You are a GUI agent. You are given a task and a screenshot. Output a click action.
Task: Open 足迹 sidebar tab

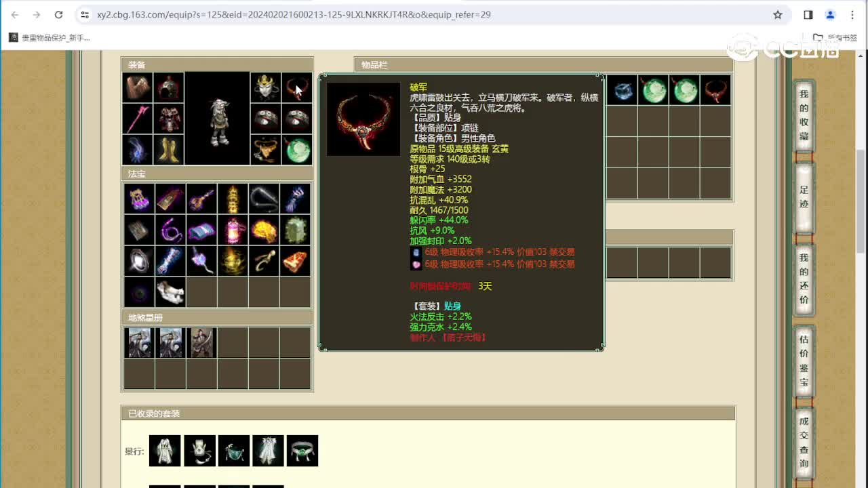point(804,197)
